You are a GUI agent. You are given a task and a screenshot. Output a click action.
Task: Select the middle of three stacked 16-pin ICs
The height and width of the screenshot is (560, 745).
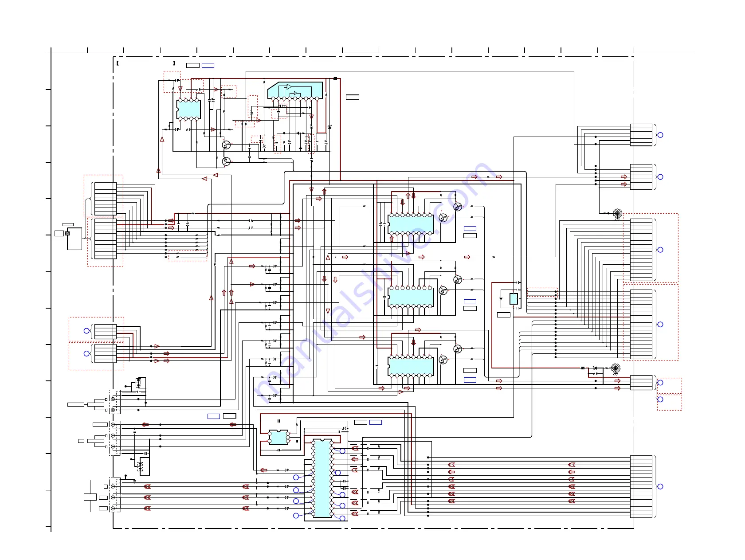click(411, 297)
